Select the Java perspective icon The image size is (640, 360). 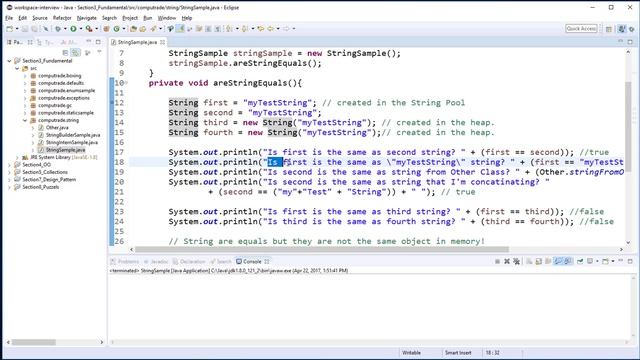coord(622,29)
